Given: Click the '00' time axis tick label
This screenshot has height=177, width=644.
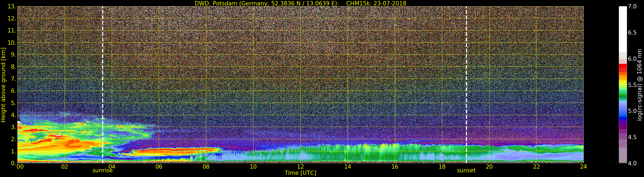Looking at the screenshot, I should coord(20,167).
